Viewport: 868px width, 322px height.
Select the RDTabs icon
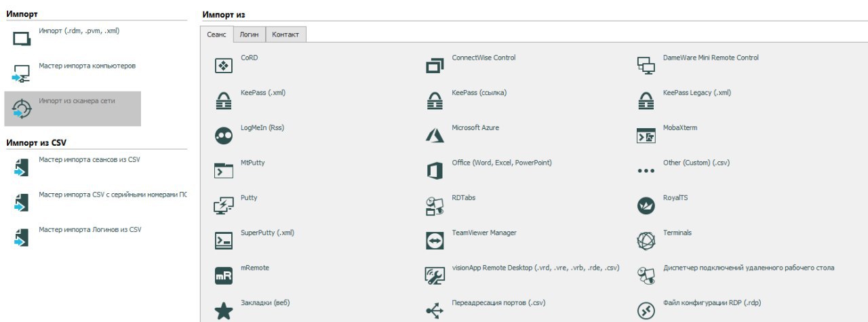pos(434,206)
